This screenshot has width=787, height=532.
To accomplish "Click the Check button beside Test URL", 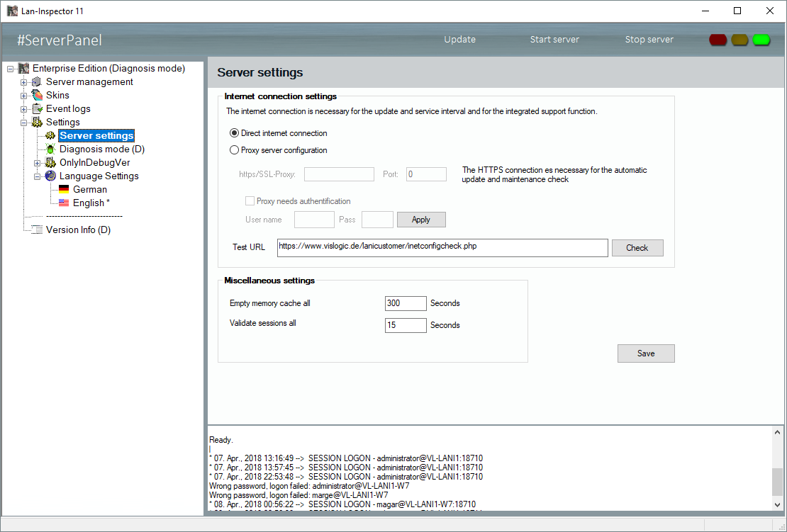I will point(637,248).
